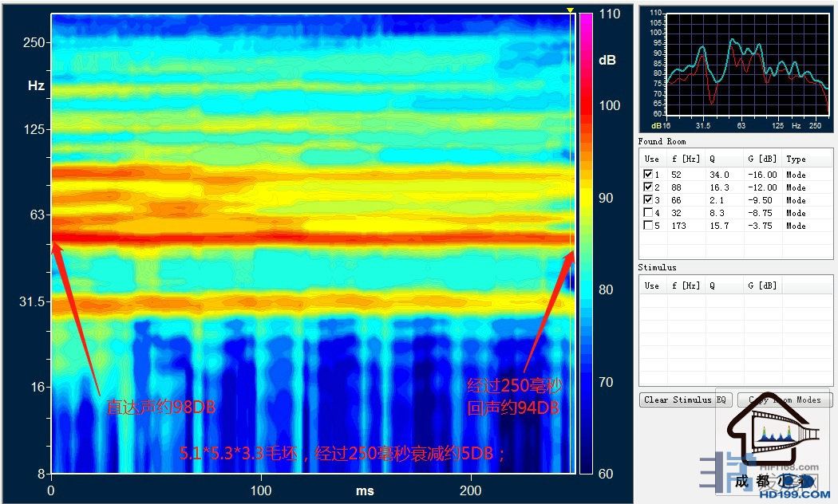Click the first empty row in Stimulus table
This screenshot has width=838, height=504.
click(x=734, y=299)
